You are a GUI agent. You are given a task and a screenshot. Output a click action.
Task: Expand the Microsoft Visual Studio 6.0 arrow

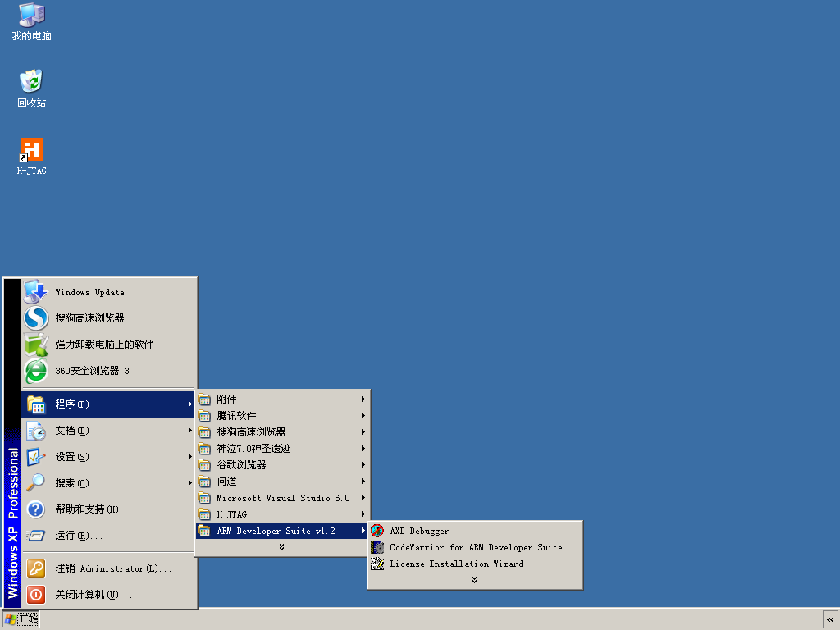[x=363, y=498]
